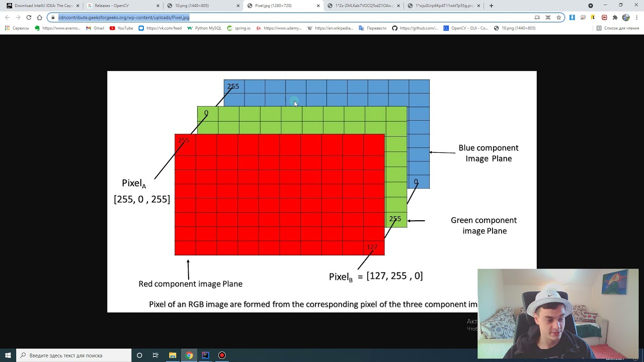Screen dimensions: 644x362
Task: Close the 10.png tab
Action: click(x=238, y=6)
